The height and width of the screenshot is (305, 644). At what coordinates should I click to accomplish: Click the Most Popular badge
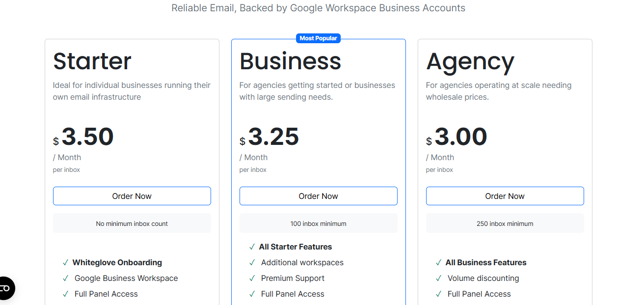point(318,38)
